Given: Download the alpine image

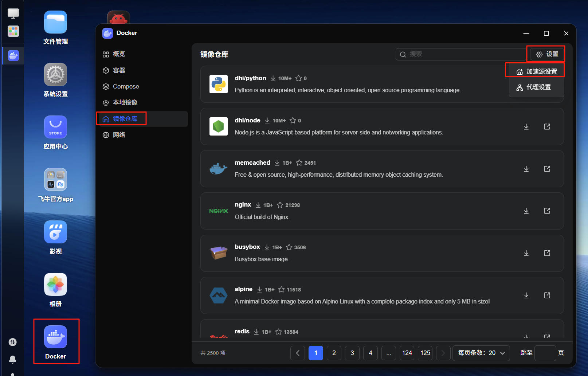Looking at the screenshot, I should [x=526, y=295].
